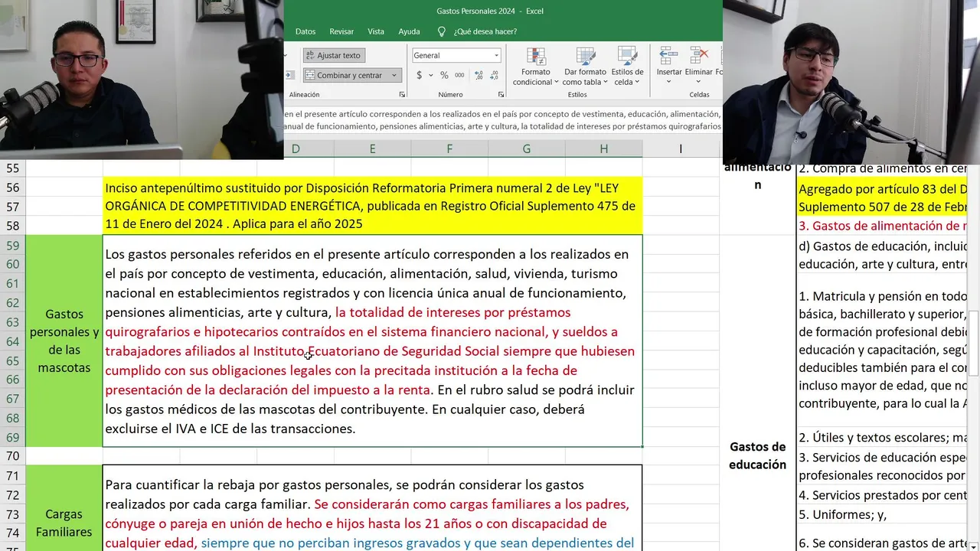
Task: Switch to the Vista ribbon tab
Action: [376, 31]
